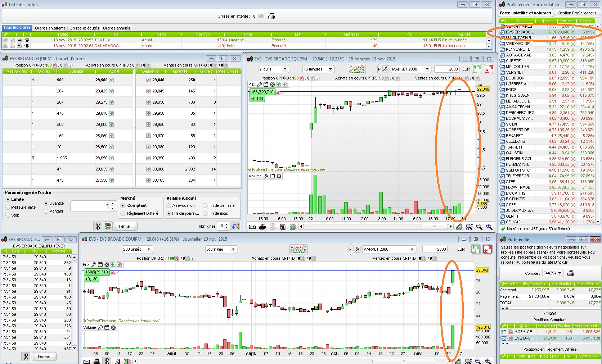
Task: Click the chain link icon in the ticks window
Action: (26, 357)
